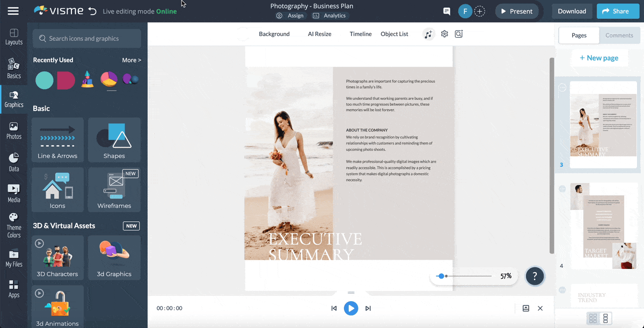Click the add music note icon

428,34
